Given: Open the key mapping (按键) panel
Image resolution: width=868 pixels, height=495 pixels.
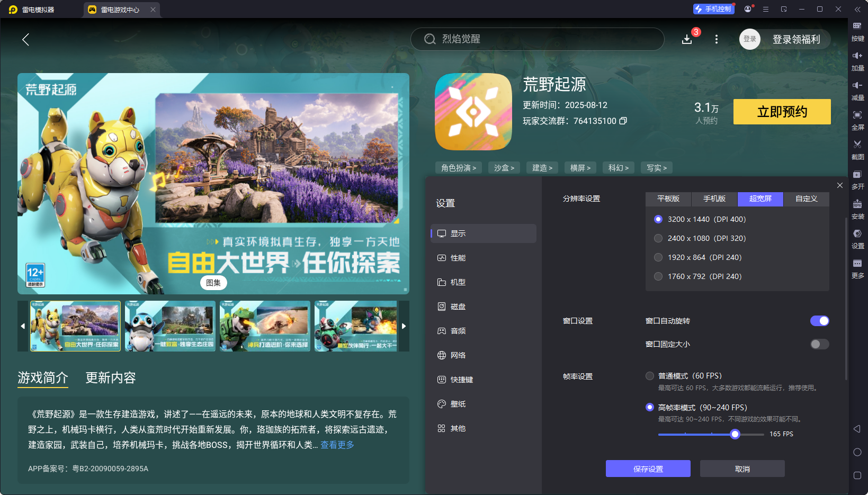Looking at the screenshot, I should point(858,31).
